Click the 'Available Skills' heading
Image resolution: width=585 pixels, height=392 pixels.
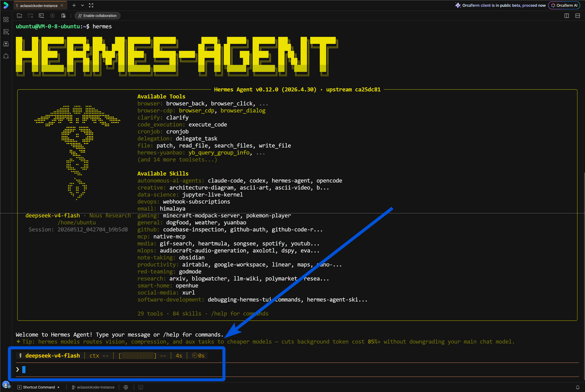pyautogui.click(x=163, y=174)
